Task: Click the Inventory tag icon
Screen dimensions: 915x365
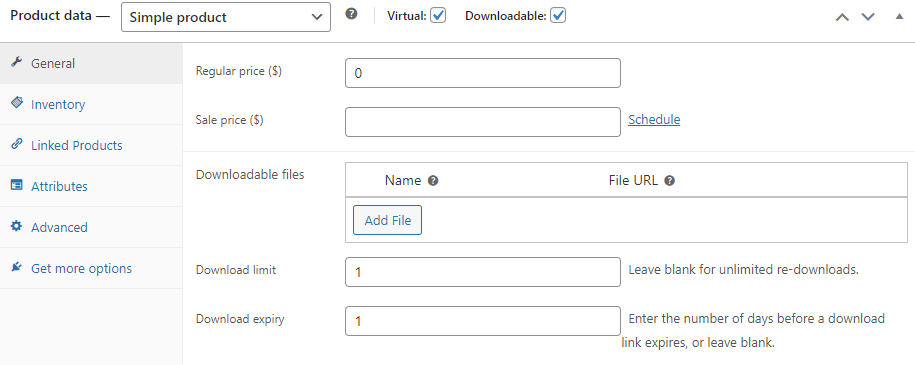Action: tap(17, 103)
